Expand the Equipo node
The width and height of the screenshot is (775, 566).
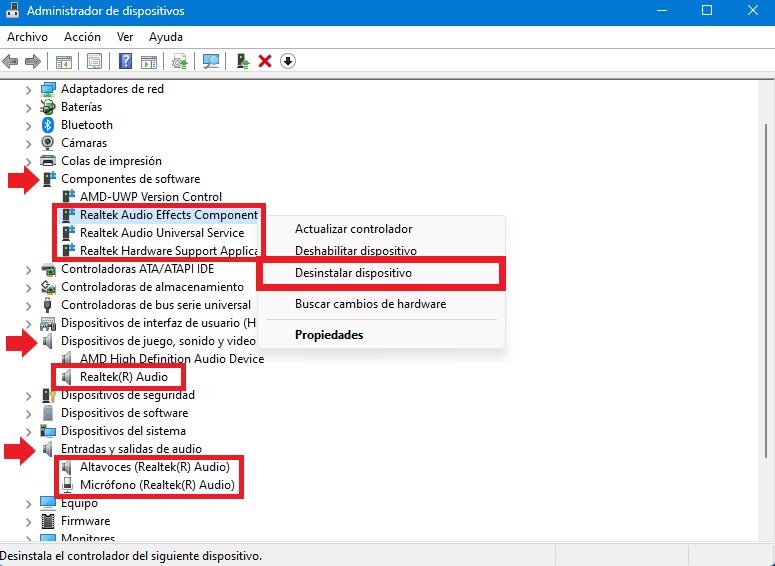point(29,504)
